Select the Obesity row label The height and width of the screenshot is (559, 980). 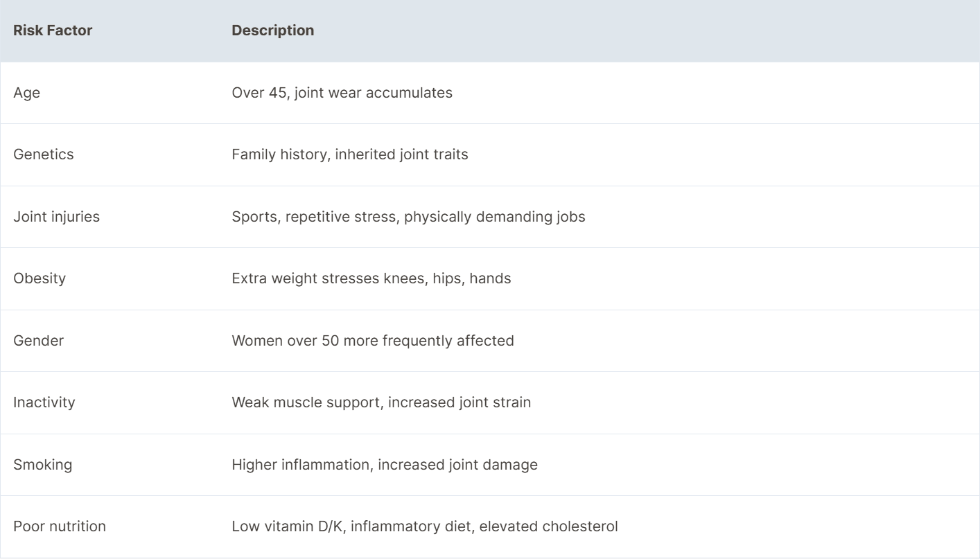point(39,278)
